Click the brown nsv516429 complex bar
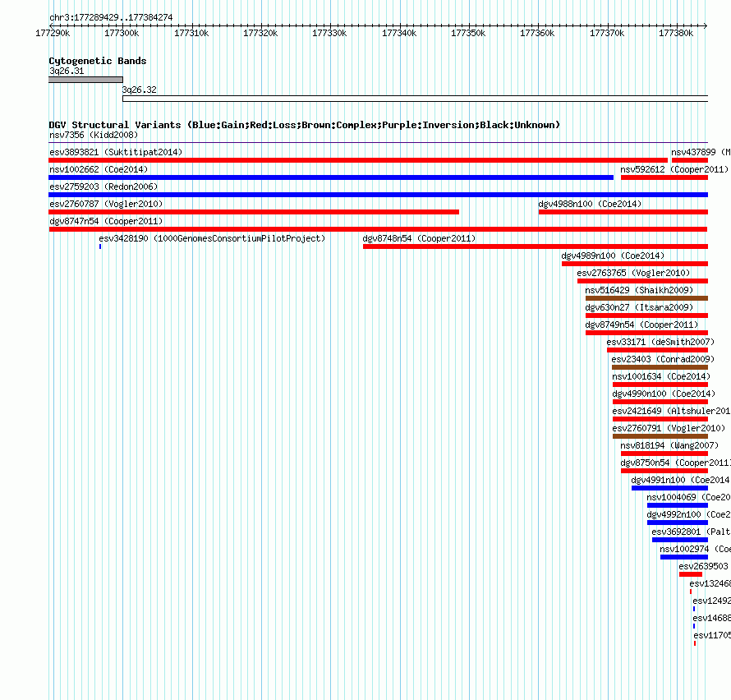Viewport: 731px width, 700px height. [646, 298]
